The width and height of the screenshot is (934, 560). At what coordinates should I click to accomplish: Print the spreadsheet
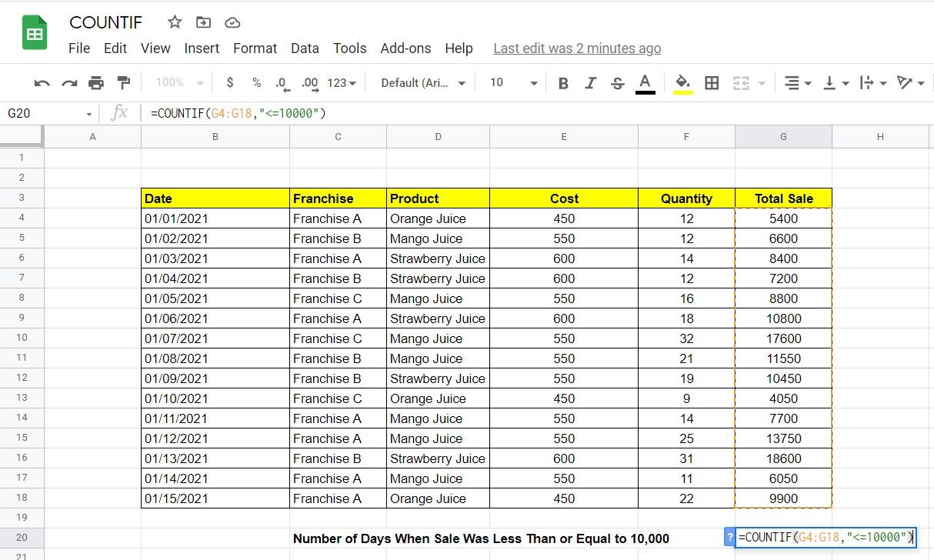96,83
